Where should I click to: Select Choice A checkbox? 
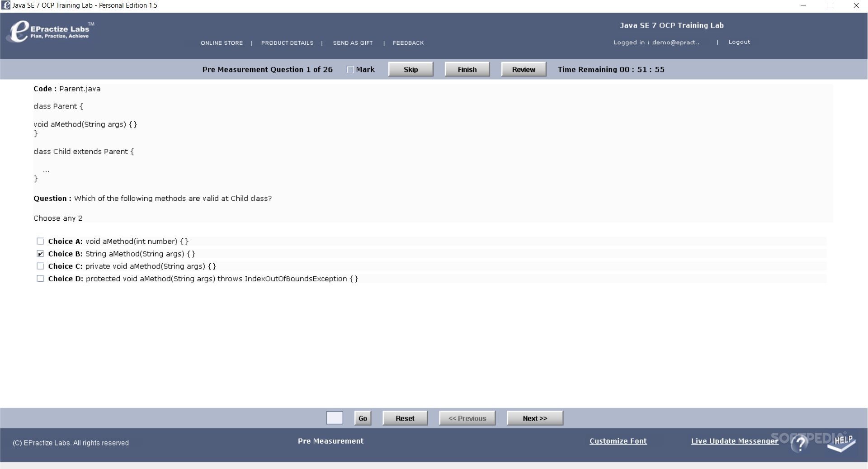coord(40,241)
